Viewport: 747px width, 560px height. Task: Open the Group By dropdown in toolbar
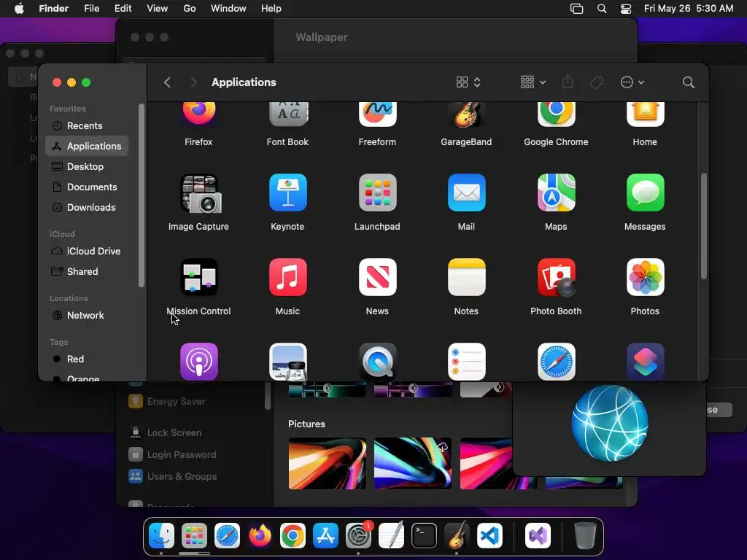(533, 82)
